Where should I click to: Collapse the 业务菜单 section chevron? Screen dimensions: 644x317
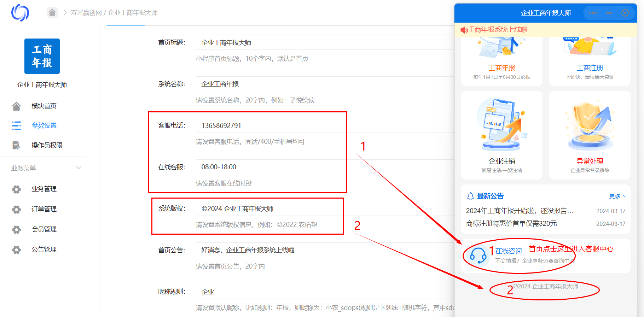click(79, 168)
